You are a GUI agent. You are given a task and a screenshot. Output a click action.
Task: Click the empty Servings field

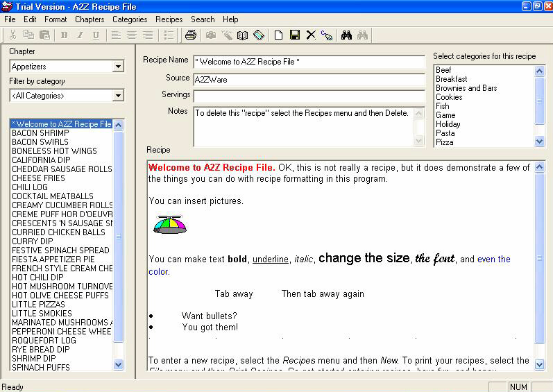(309, 96)
